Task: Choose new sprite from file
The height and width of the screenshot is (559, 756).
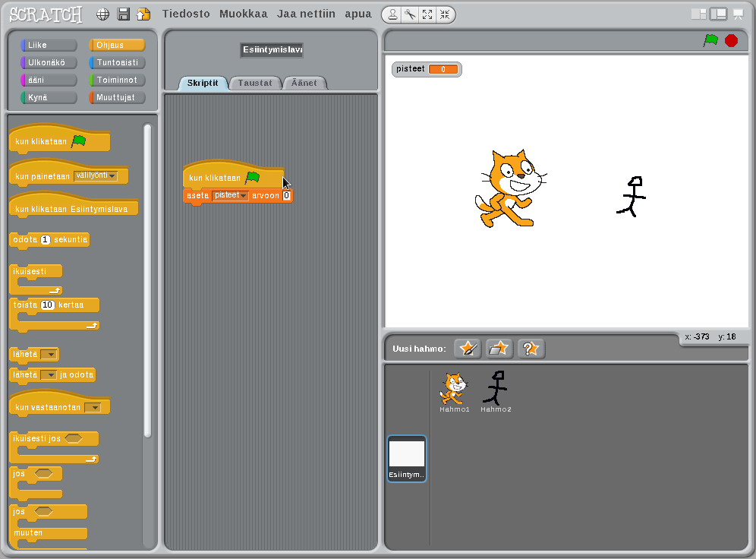Action: (x=499, y=348)
